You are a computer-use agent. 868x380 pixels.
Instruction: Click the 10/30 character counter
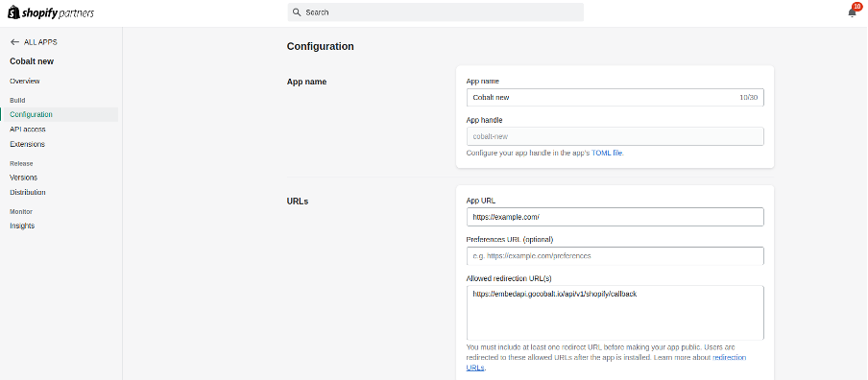coord(748,97)
